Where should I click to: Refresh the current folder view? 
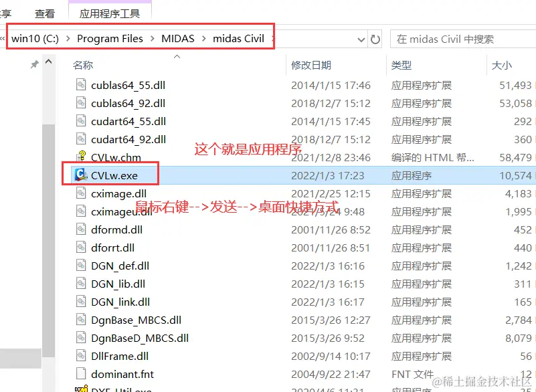[375, 39]
